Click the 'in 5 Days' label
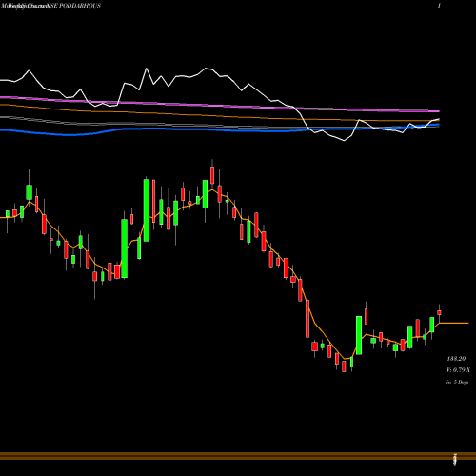The width and height of the screenshot is (476, 476). pos(457,382)
